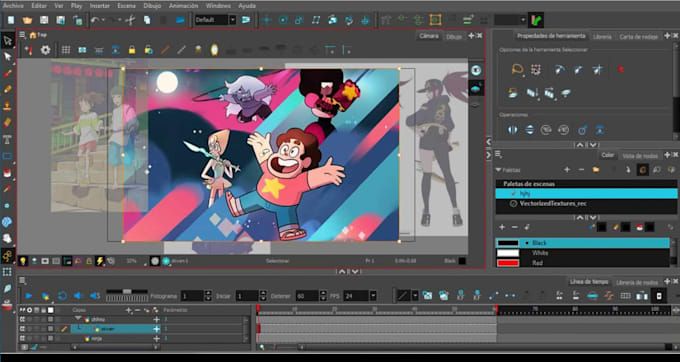Collapse the Paletas section
Screen dimensions: 680x362
(499, 170)
